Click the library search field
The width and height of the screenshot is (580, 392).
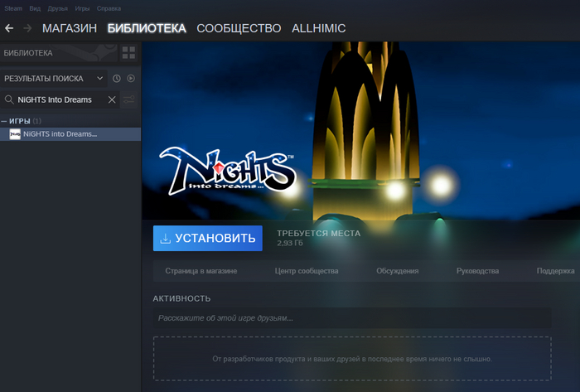61,99
